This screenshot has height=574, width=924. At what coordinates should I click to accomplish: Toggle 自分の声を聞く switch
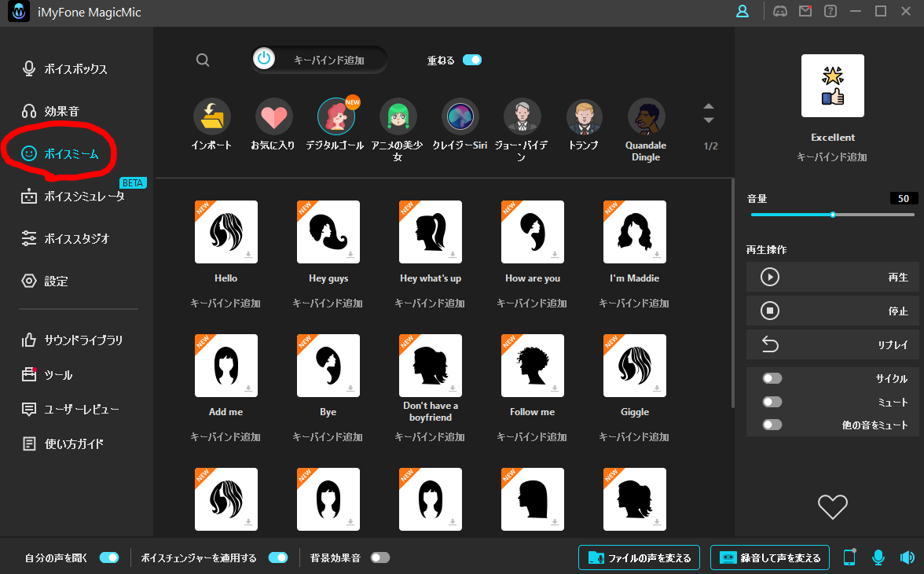109,557
